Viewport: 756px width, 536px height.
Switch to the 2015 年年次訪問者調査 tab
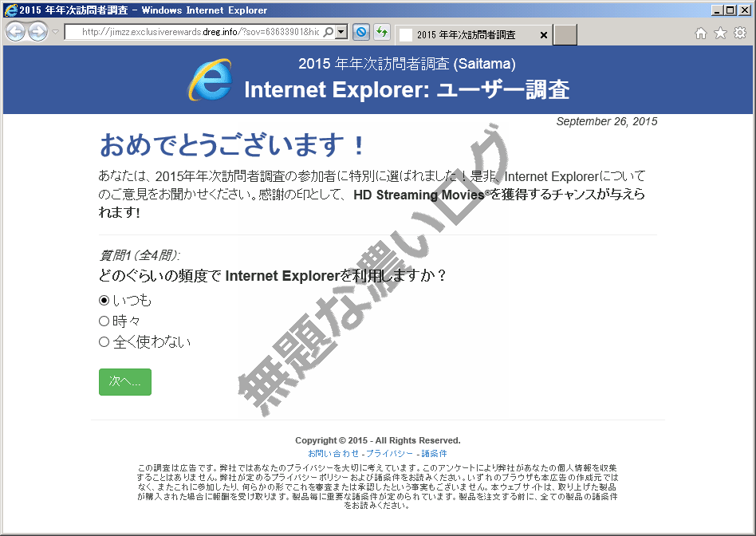[471, 35]
